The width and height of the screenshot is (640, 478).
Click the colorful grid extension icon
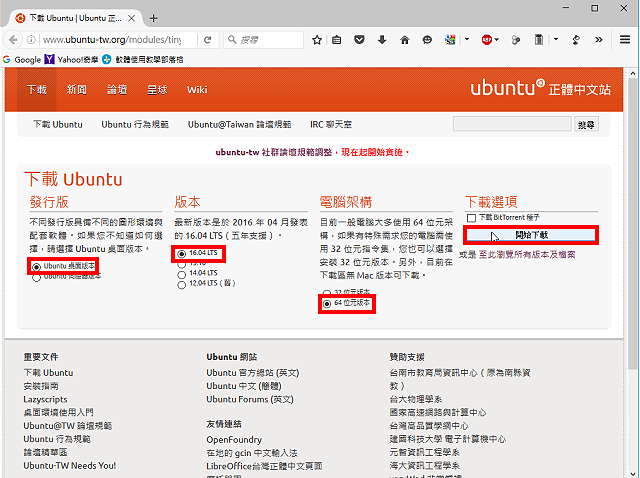450,40
